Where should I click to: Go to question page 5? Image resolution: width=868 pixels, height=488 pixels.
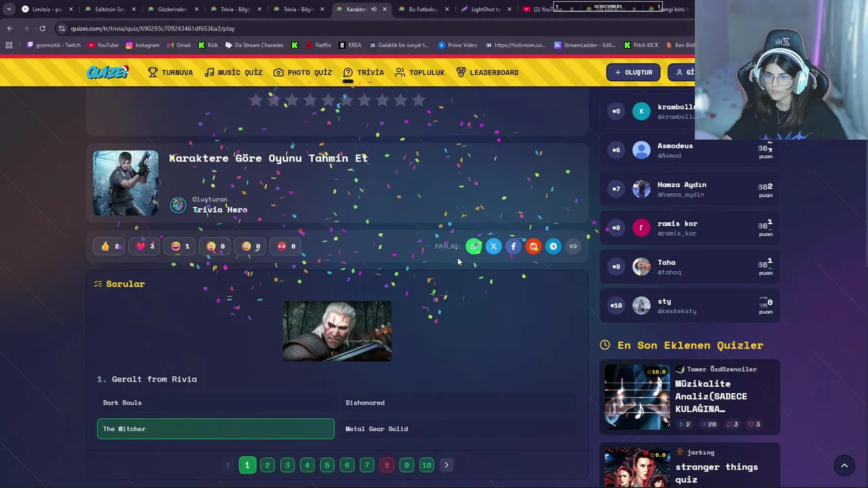tap(327, 465)
